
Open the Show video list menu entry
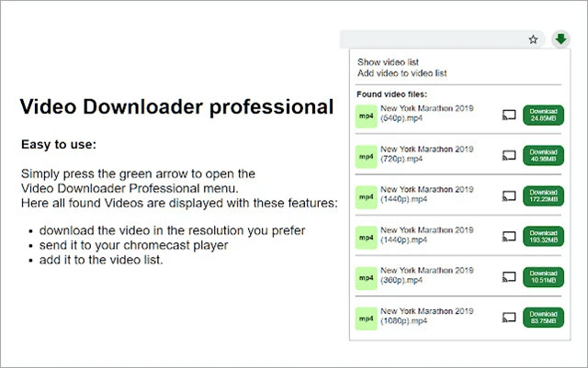(x=388, y=62)
